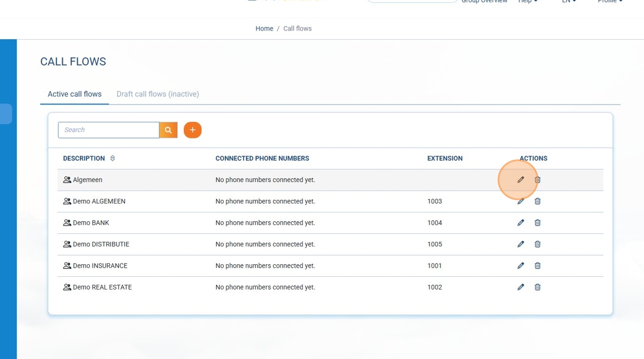Delete the Demo ALGEMEEN call flow
644x359 pixels.
click(x=538, y=201)
